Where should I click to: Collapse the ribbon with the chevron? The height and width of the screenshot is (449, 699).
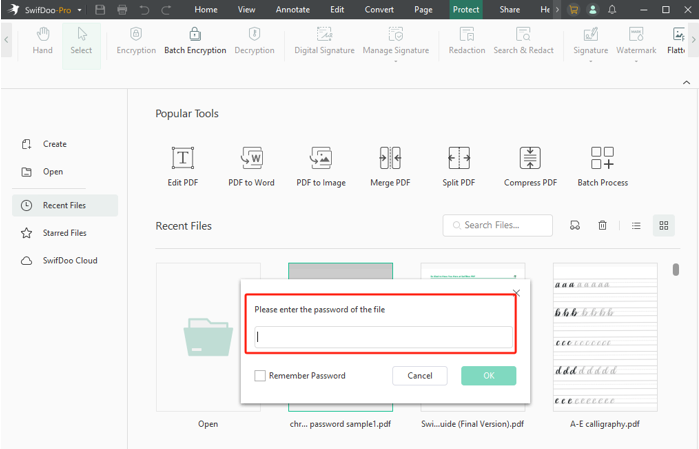click(x=687, y=82)
